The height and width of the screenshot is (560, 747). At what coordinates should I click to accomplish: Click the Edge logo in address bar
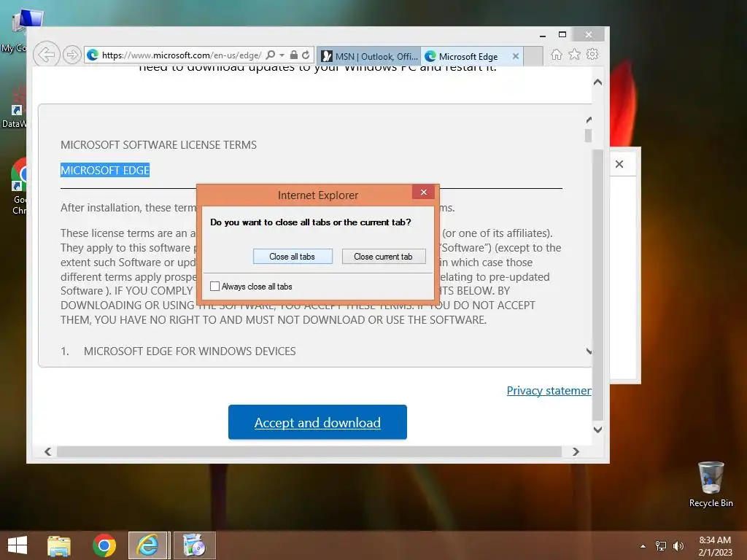coord(93,55)
